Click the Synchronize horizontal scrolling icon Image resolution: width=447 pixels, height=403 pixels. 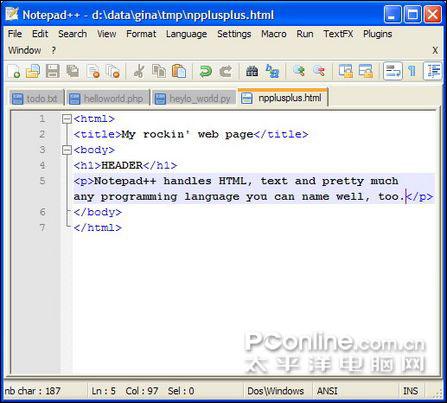(366, 71)
